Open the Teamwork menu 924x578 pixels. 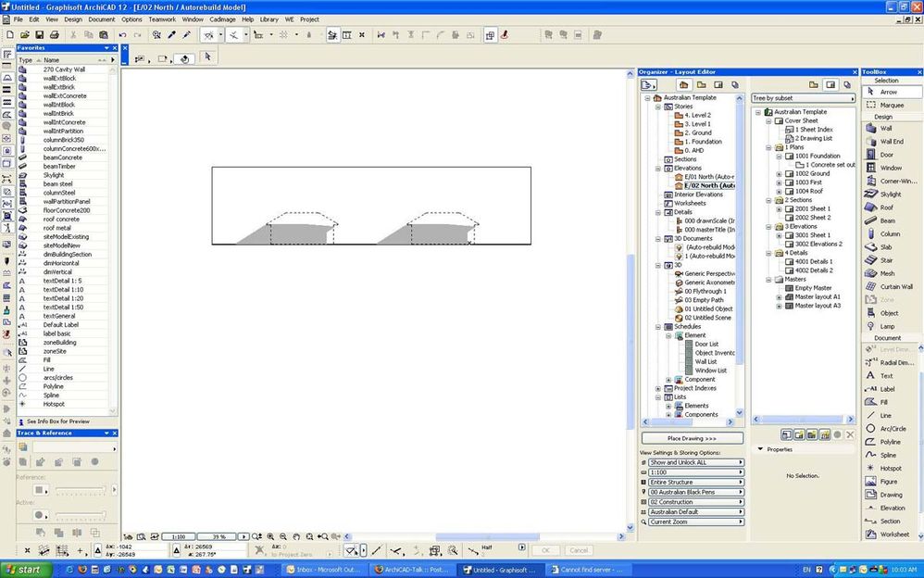pyautogui.click(x=162, y=19)
